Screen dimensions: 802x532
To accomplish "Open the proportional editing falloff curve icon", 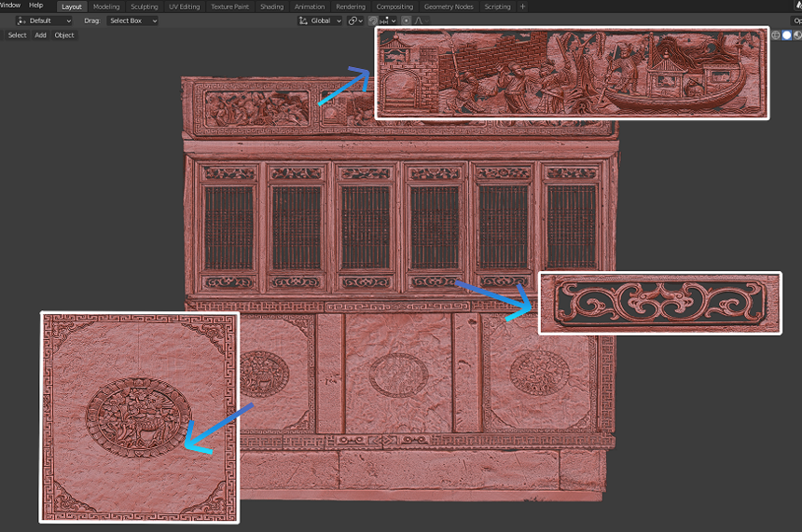I will pos(421,20).
